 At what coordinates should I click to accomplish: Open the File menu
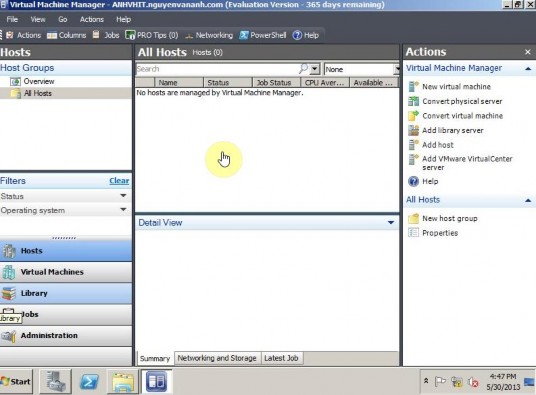(x=12, y=19)
